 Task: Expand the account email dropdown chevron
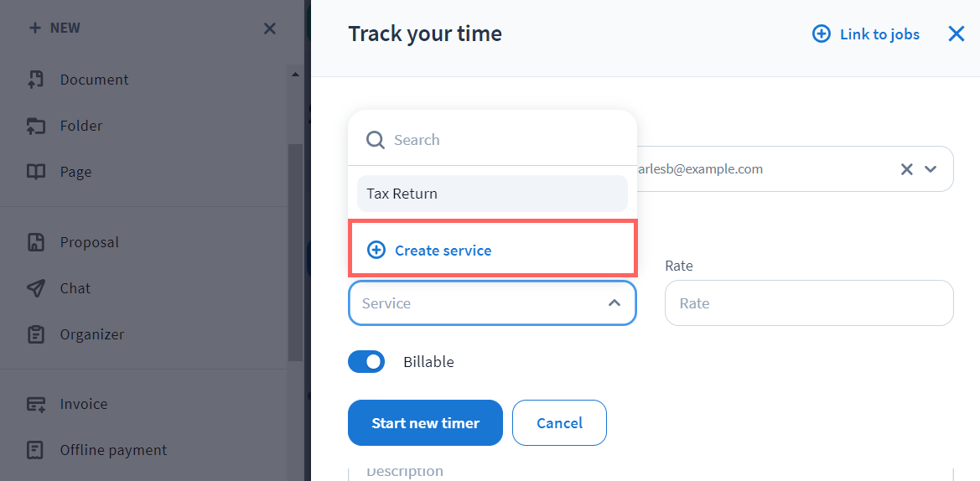pos(931,169)
